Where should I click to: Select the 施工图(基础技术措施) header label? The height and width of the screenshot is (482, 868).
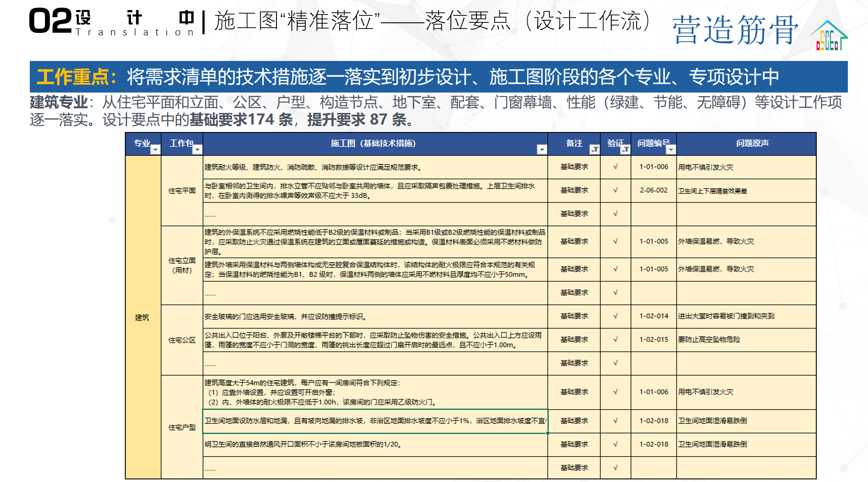(x=373, y=143)
